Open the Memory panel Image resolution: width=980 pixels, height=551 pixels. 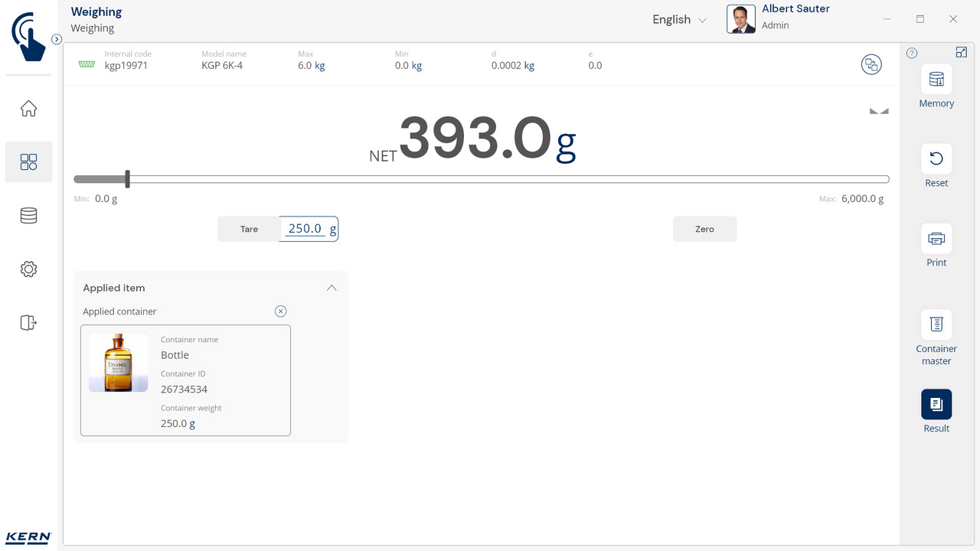click(x=936, y=80)
